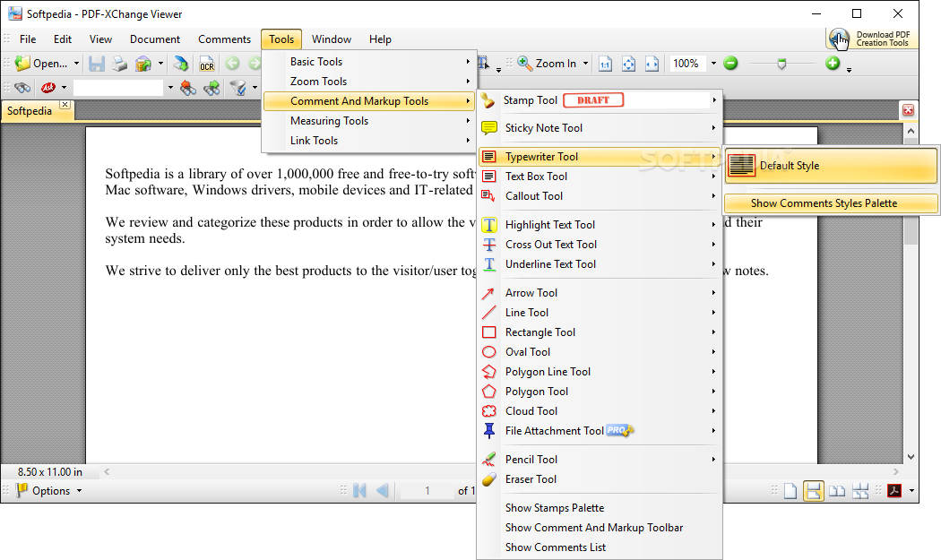The height and width of the screenshot is (560, 941).
Task: Click the Scan toolbar icon
Action: point(181,63)
